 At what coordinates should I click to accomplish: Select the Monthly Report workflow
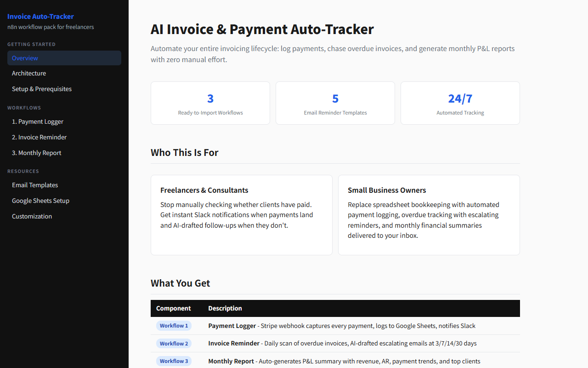[36, 153]
